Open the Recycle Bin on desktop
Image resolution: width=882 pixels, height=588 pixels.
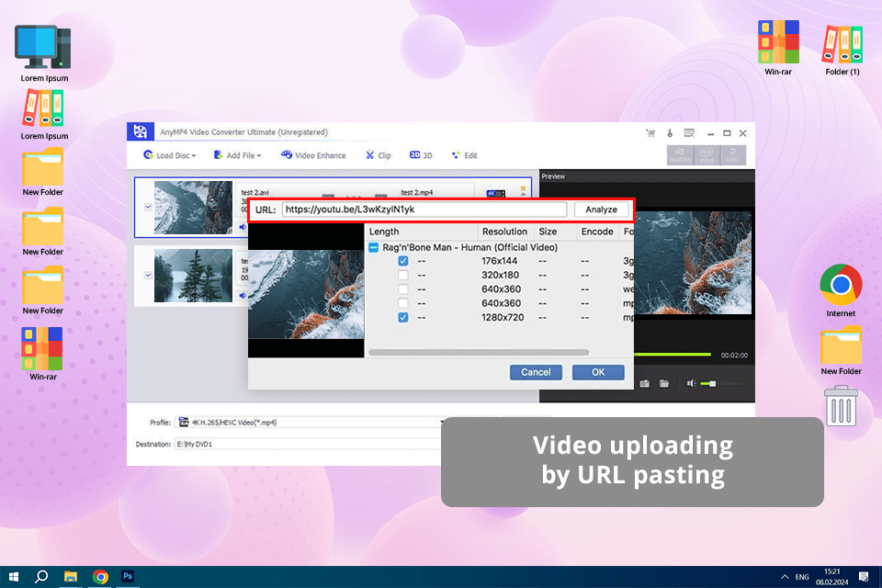coord(842,406)
